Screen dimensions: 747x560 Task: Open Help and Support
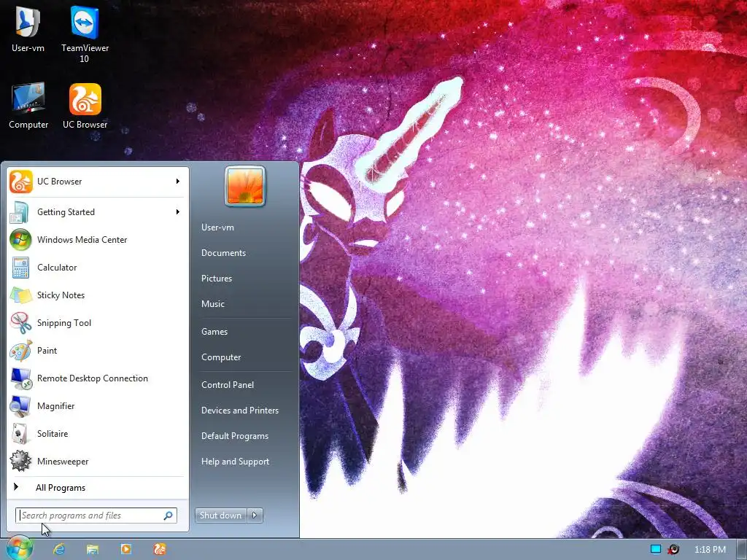pyautogui.click(x=235, y=462)
